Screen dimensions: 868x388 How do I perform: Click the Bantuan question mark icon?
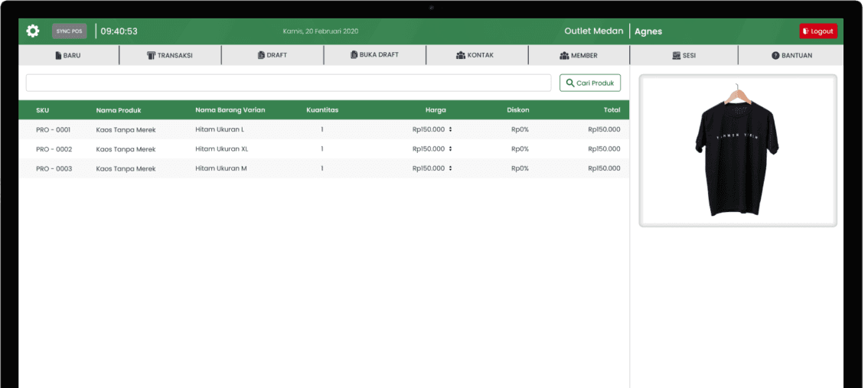[775, 56]
